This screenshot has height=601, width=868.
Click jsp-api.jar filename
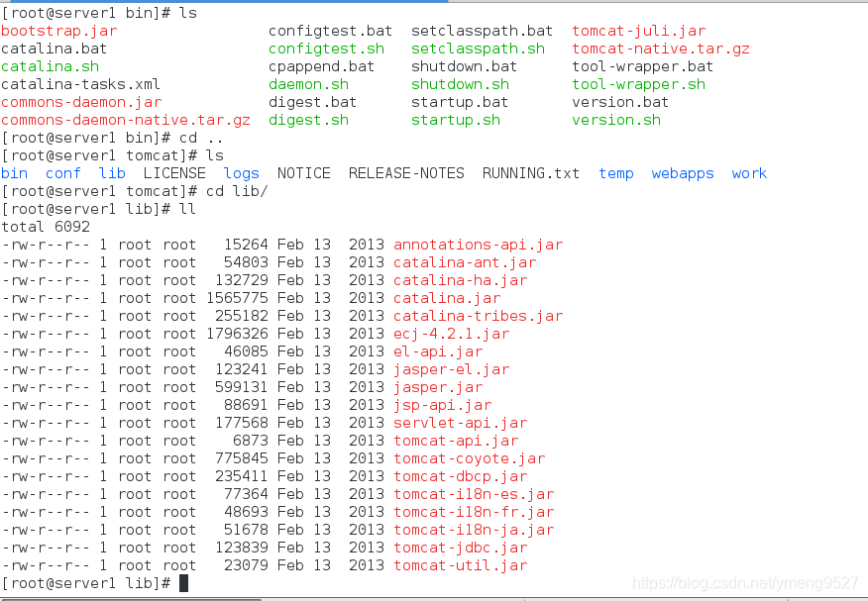click(x=443, y=405)
